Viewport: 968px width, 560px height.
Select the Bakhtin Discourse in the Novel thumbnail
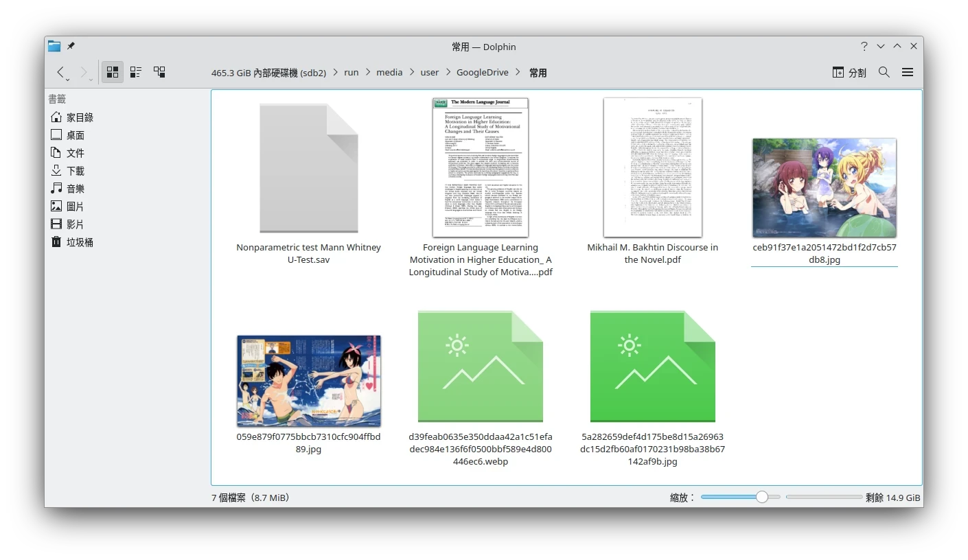653,167
